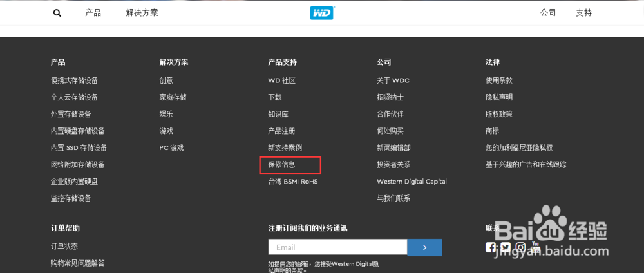Open the 支持 top menu
The width and height of the screenshot is (644, 273).
pyautogui.click(x=584, y=13)
